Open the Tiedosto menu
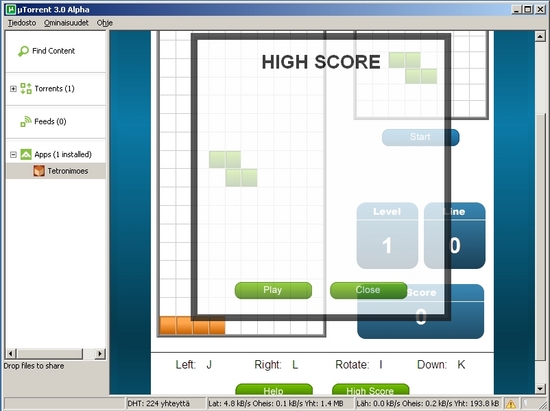Screen dimensions: 550x411 22,23
